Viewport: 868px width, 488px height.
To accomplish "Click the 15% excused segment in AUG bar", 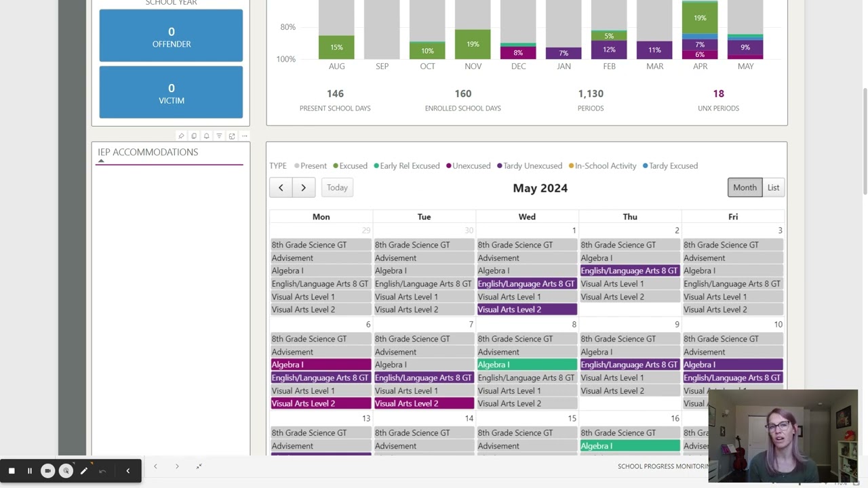I will [x=336, y=47].
